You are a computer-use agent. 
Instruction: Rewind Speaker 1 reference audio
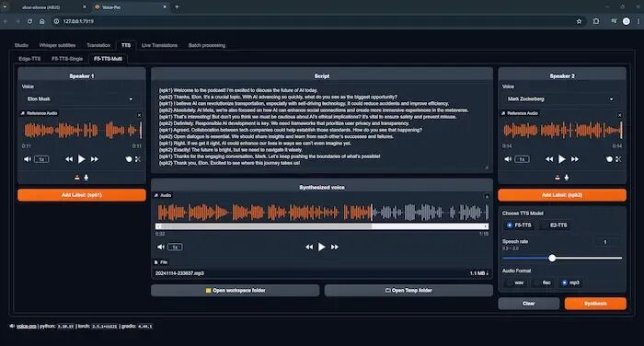[69, 159]
